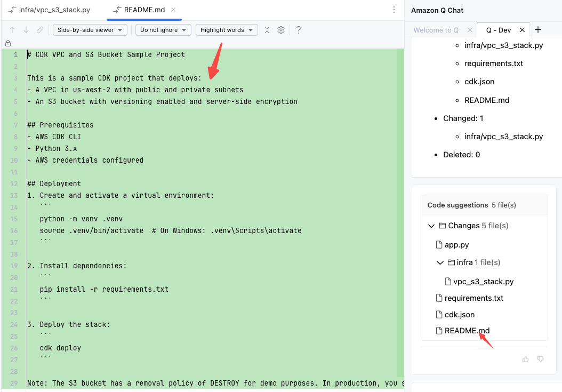
Task: Click the Amazon Q Chat panel title
Action: tap(437, 11)
